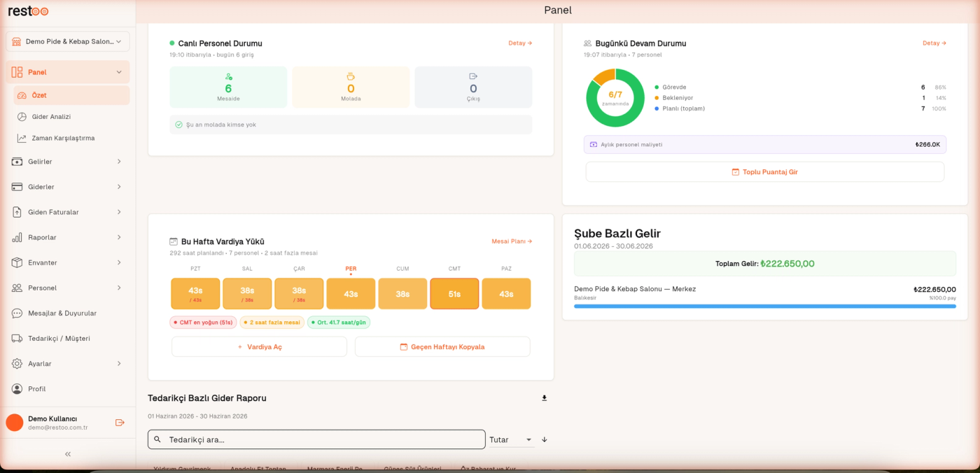Open Detay link in Bugünkü Devam Durumu

click(x=934, y=43)
